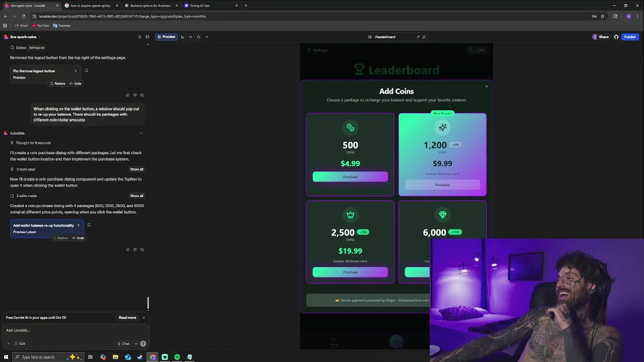Open the cloud icon in Lovable toolbar
This screenshot has height=362, width=644.
[199, 37]
